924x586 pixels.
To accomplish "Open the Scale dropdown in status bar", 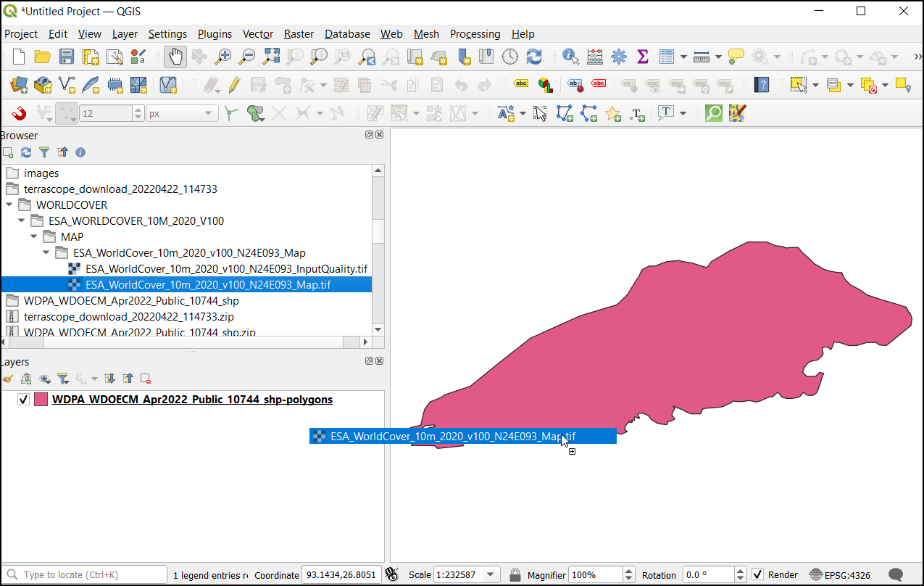I will [491, 574].
